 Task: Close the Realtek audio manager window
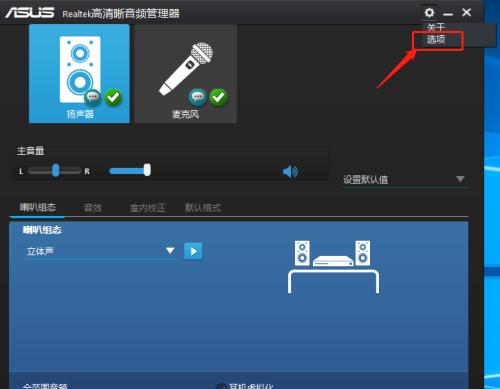pyautogui.click(x=466, y=13)
